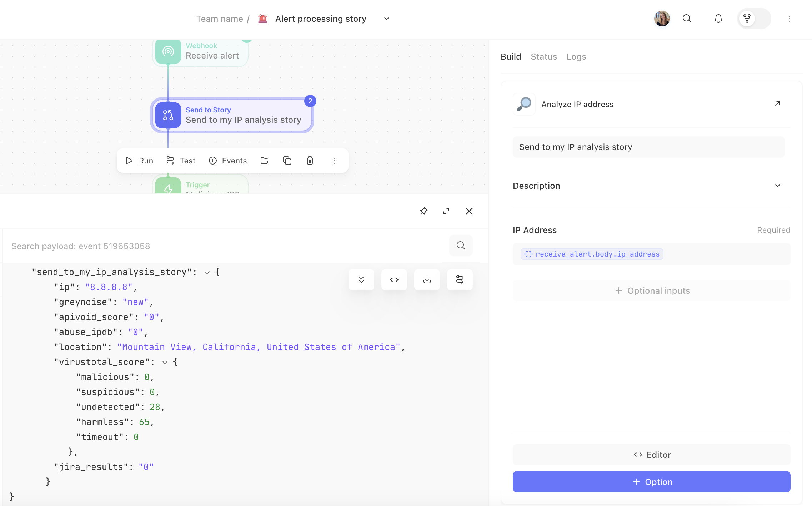Open the notifications bell
Image resolution: width=812 pixels, height=506 pixels.
718,19
